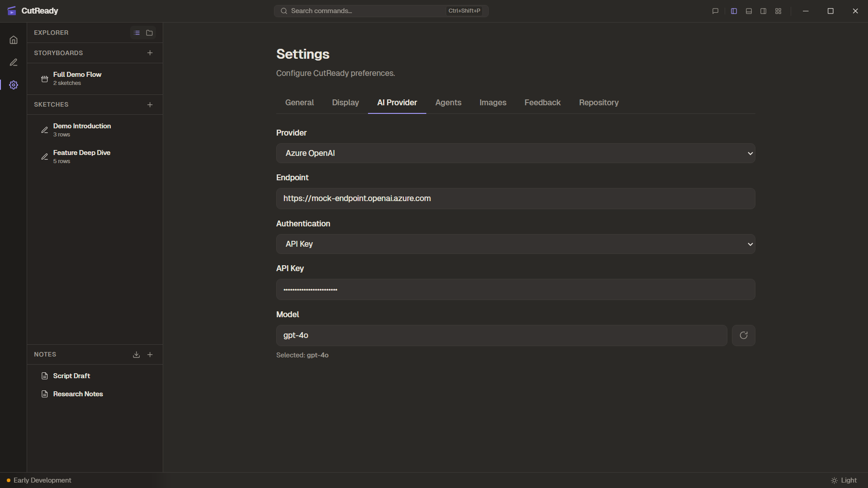Refresh the model list

click(x=743, y=335)
